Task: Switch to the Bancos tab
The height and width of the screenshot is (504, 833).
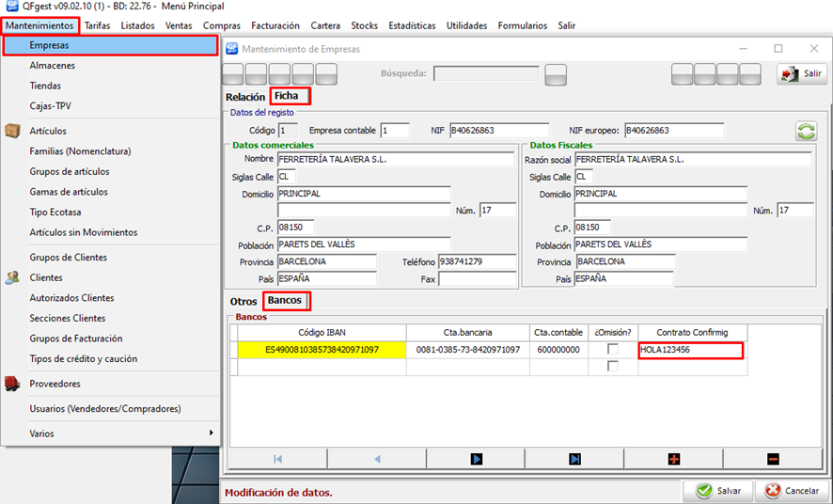Action: 285,300
